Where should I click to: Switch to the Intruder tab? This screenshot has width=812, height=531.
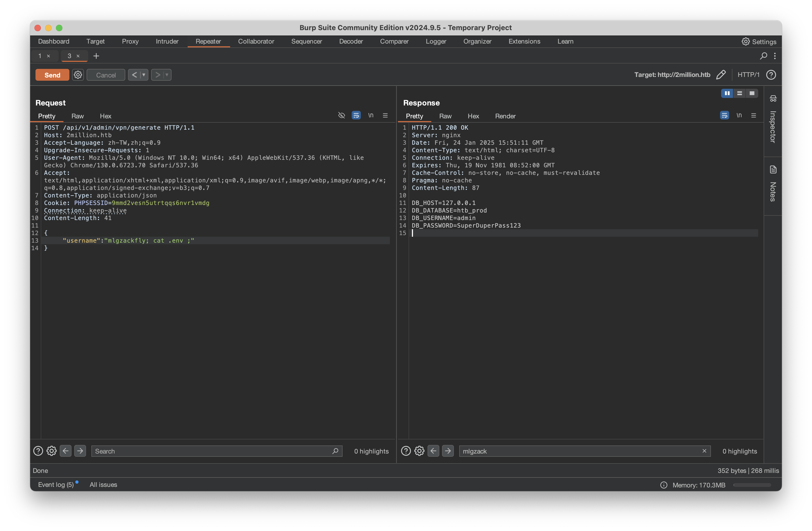pyautogui.click(x=167, y=41)
